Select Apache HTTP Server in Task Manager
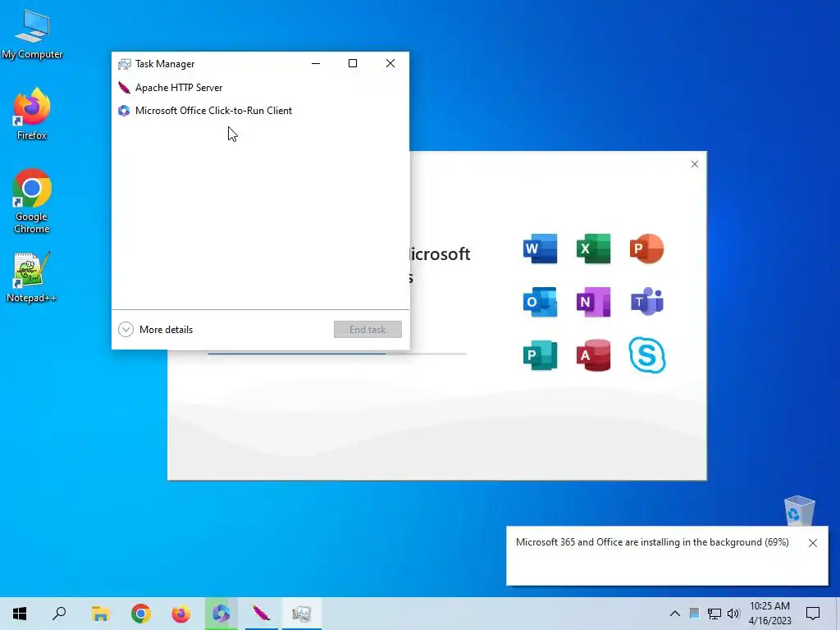Screen dimensions: 840x630 click(x=260, y=87)
